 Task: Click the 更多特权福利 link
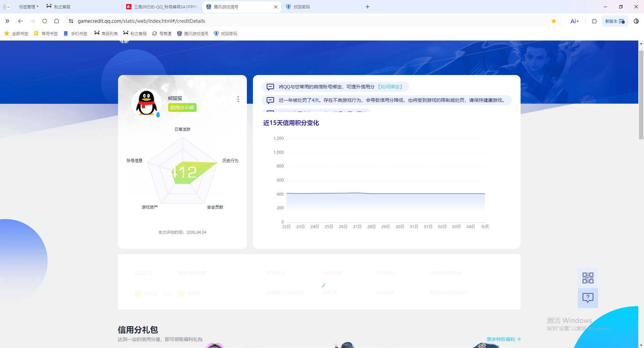click(x=504, y=339)
